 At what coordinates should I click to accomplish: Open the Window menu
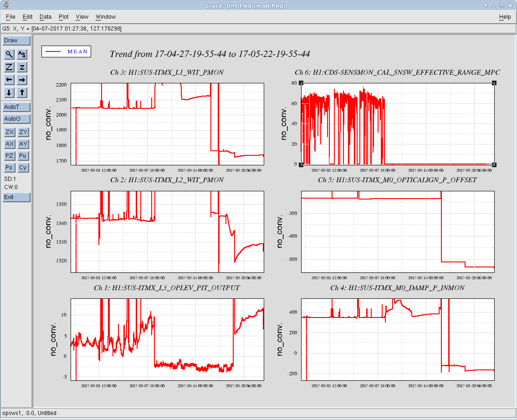(x=106, y=17)
